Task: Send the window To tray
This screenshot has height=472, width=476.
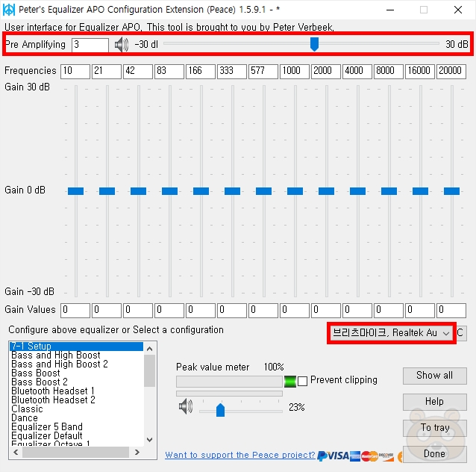Action: pos(434,428)
